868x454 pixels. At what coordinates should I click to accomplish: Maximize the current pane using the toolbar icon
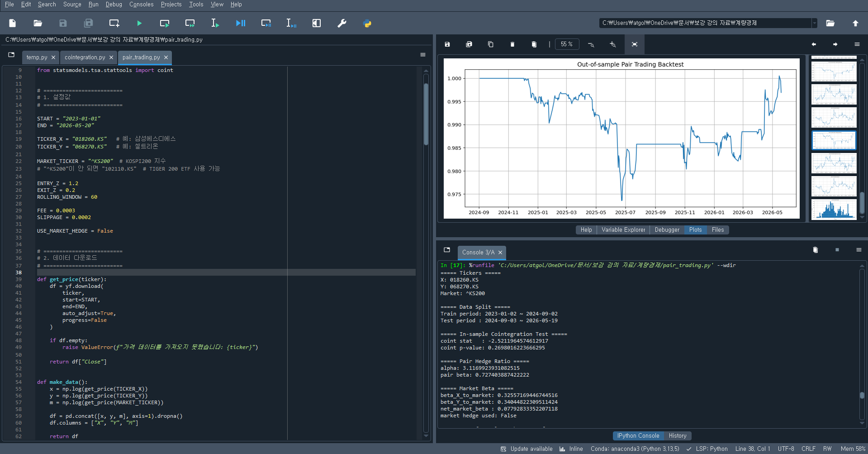(317, 23)
